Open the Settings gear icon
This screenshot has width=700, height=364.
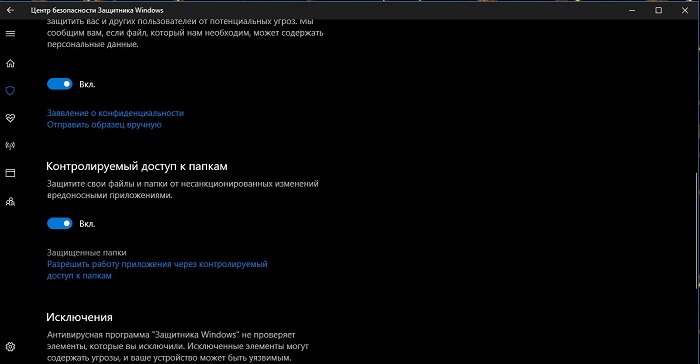click(x=10, y=347)
